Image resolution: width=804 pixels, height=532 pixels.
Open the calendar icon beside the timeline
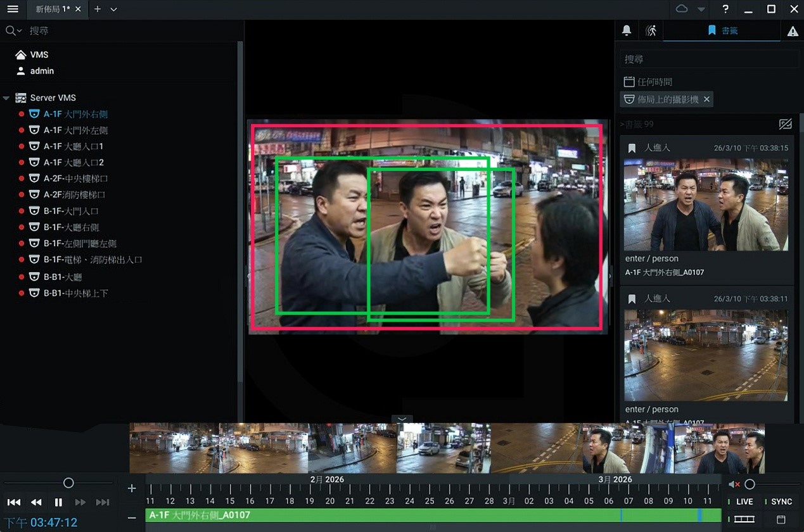[781, 519]
